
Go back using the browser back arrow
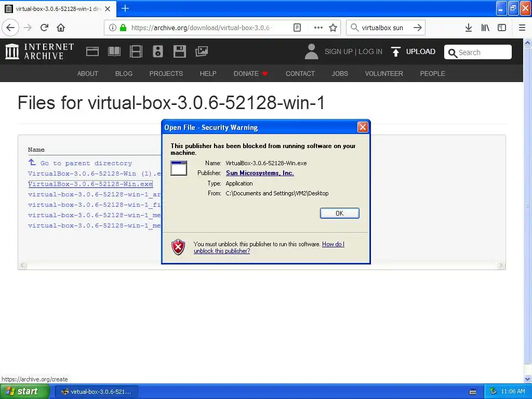click(10, 28)
